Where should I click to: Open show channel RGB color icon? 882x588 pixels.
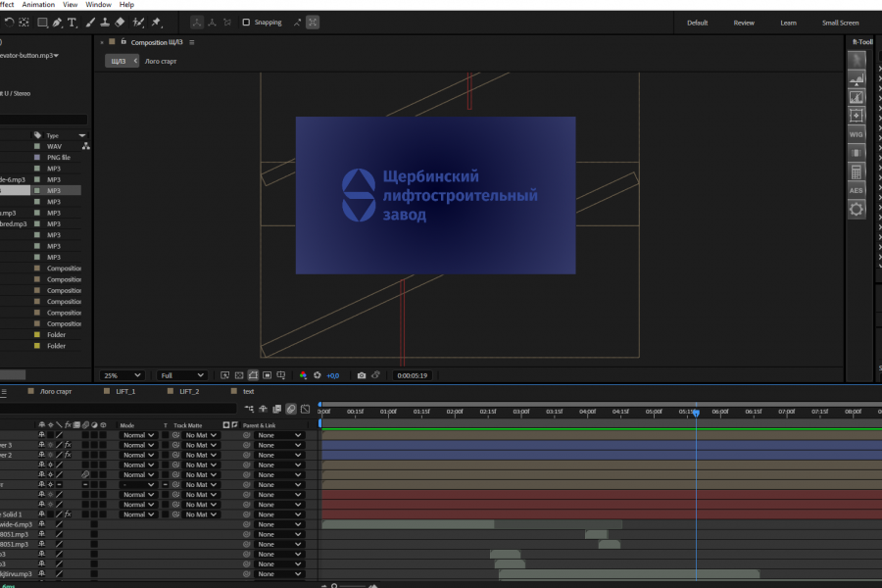[x=303, y=375]
